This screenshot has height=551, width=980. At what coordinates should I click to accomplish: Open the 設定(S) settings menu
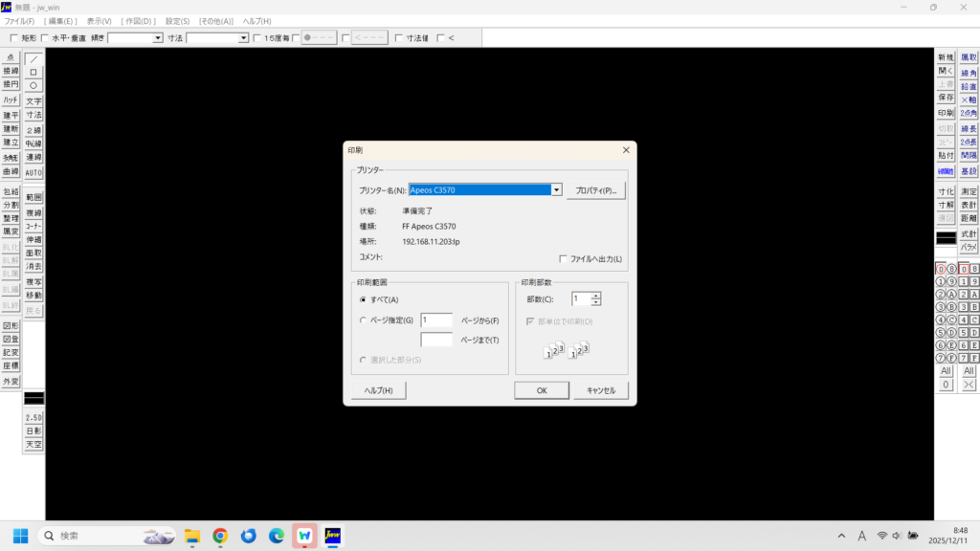tap(177, 21)
